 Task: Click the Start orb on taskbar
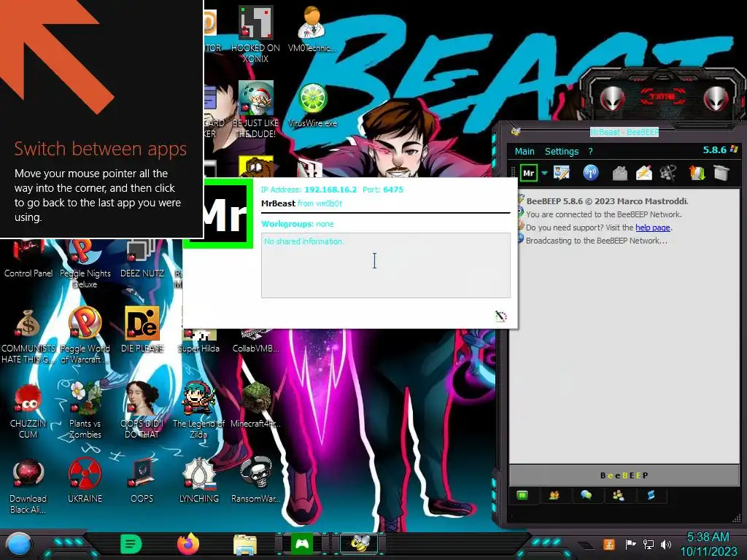[x=18, y=545]
